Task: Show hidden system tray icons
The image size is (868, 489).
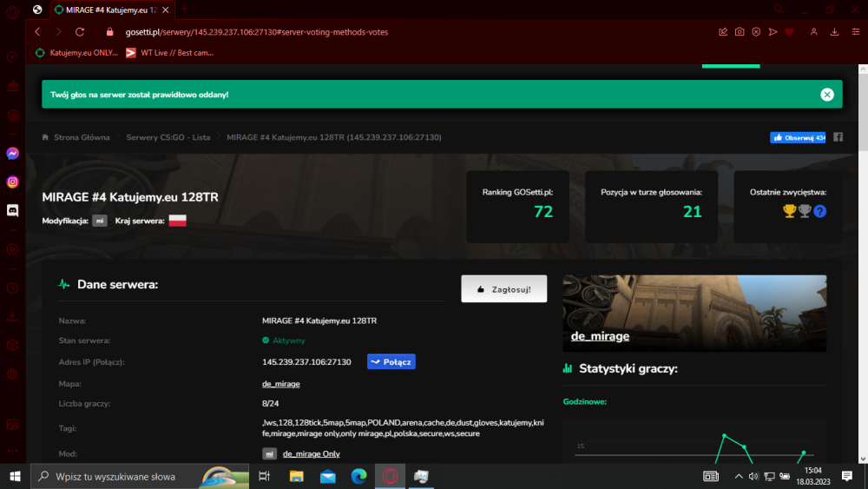Action: click(739, 476)
